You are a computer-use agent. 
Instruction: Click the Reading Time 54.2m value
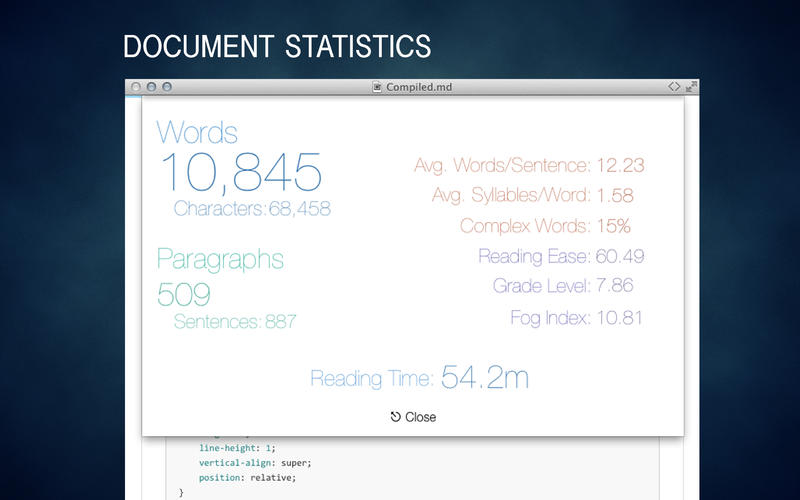click(x=484, y=377)
